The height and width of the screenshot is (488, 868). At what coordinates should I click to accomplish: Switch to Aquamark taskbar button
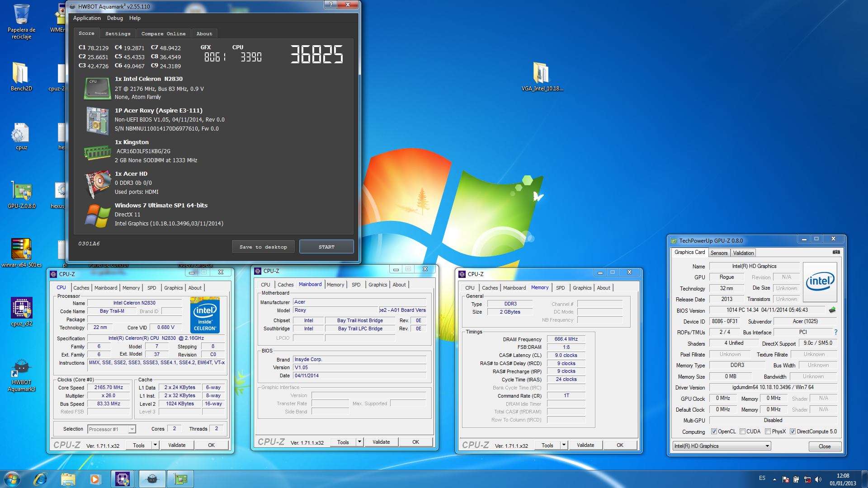tap(152, 479)
